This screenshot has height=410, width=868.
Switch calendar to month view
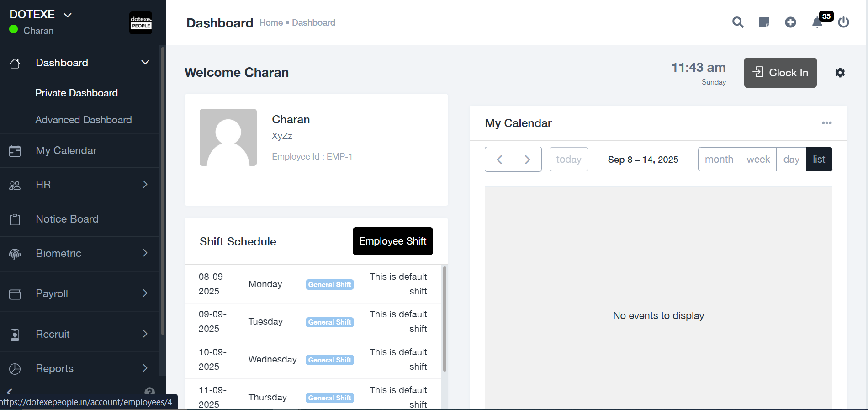click(x=719, y=160)
